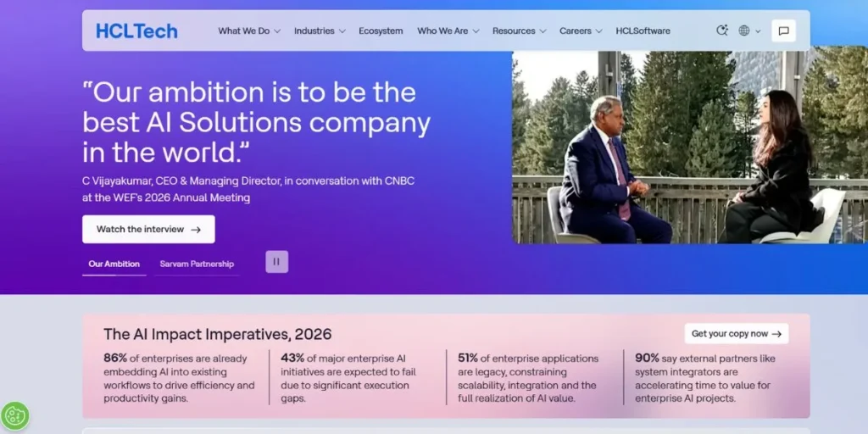Switch to the Sarvam Partnership slide tab
This screenshot has width=868, height=434.
pos(197,264)
